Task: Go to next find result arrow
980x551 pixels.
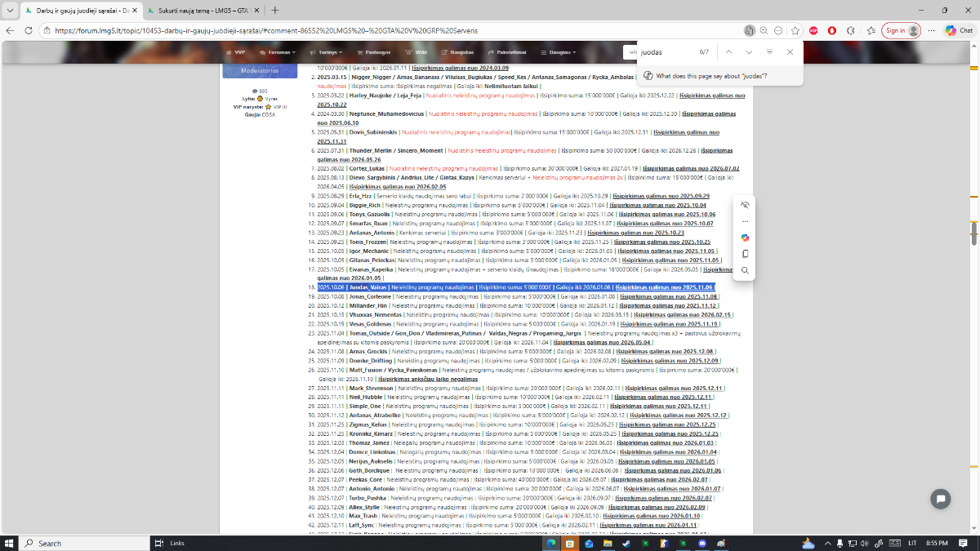Action: [x=749, y=51]
